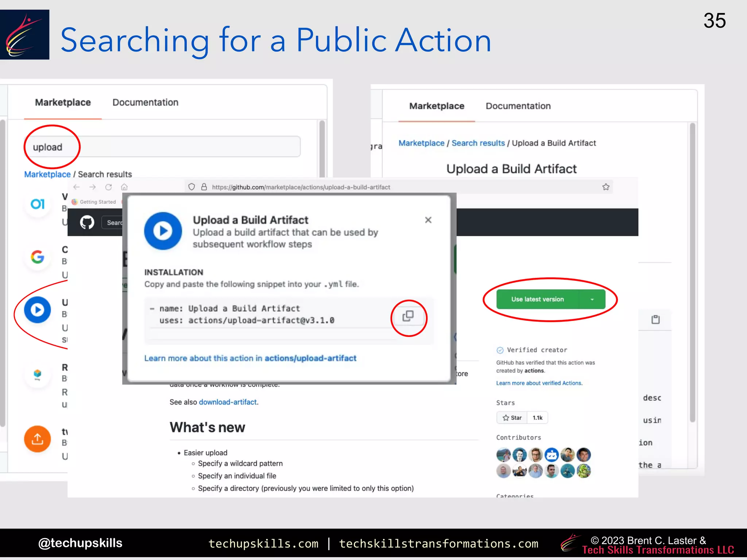The width and height of the screenshot is (747, 560).
Task: Expand the Use latest version dropdown arrow
Action: point(592,299)
